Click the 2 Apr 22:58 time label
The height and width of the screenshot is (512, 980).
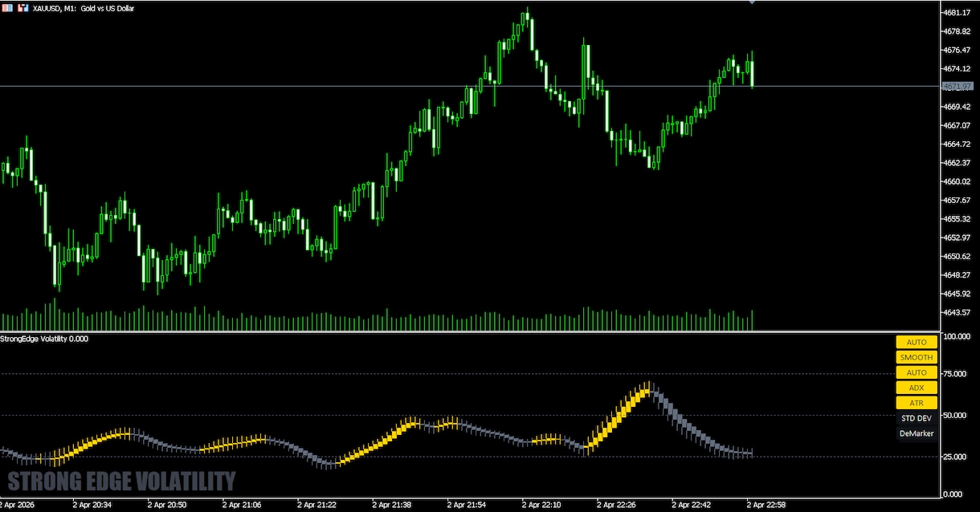click(766, 506)
